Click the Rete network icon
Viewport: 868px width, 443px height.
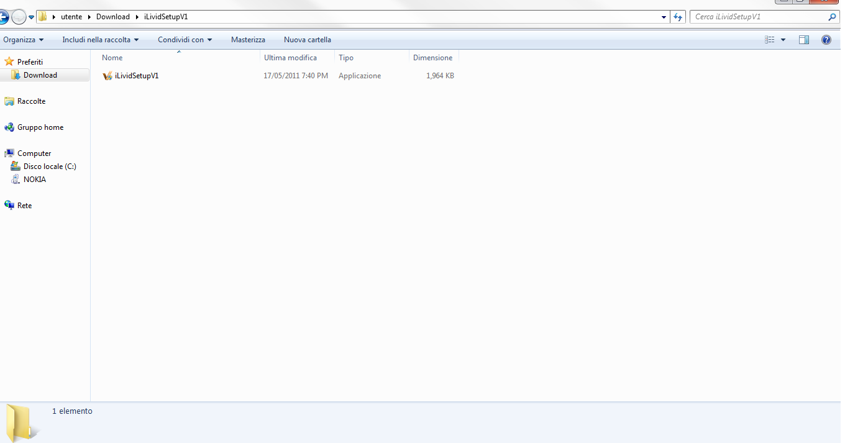(9, 206)
